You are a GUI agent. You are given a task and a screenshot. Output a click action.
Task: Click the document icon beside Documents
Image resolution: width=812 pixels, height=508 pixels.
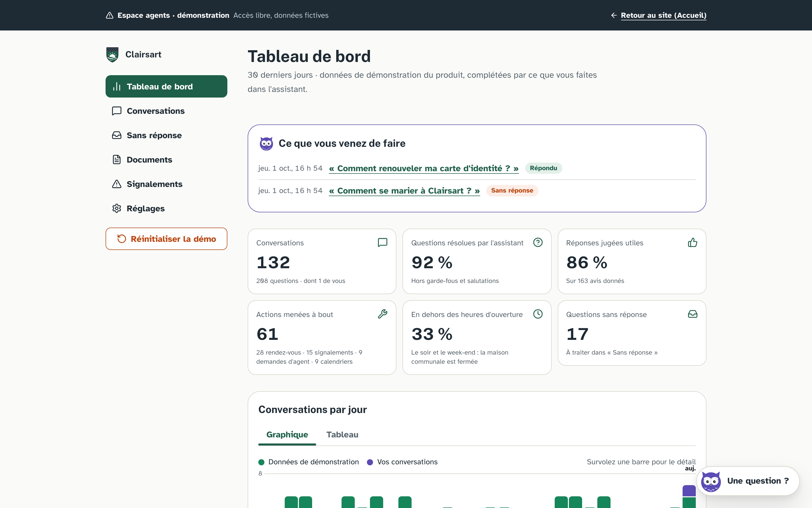[x=117, y=160]
